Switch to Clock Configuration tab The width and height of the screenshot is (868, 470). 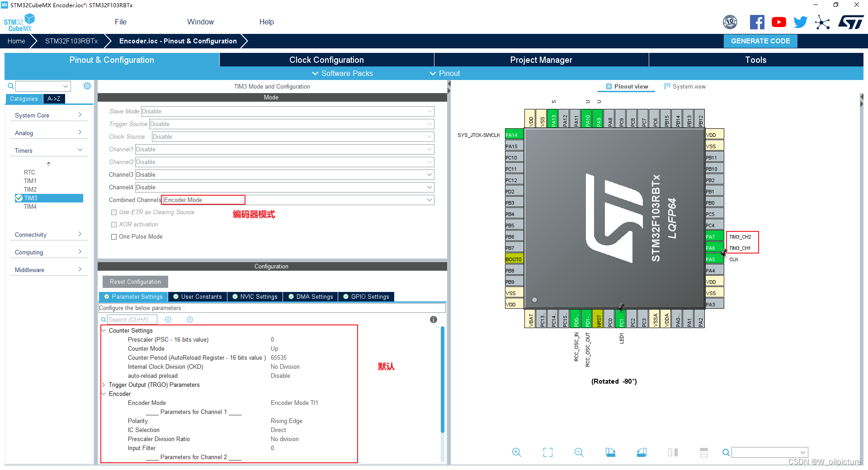(326, 60)
